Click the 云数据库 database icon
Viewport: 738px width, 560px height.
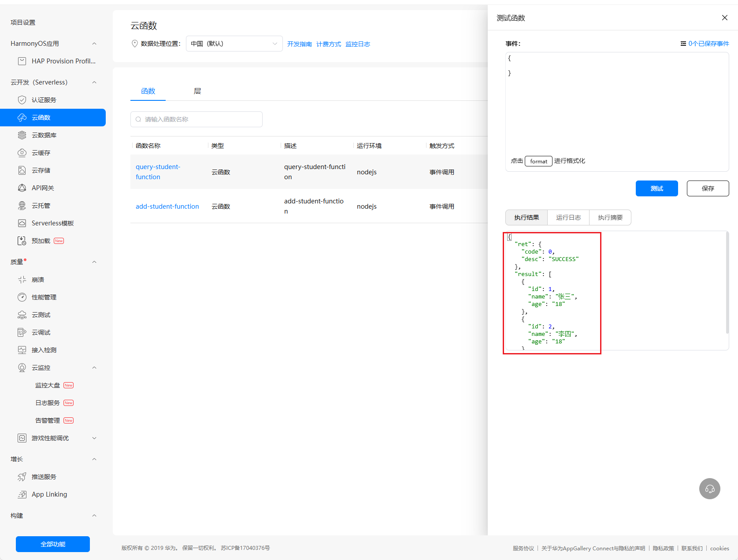pos(22,135)
